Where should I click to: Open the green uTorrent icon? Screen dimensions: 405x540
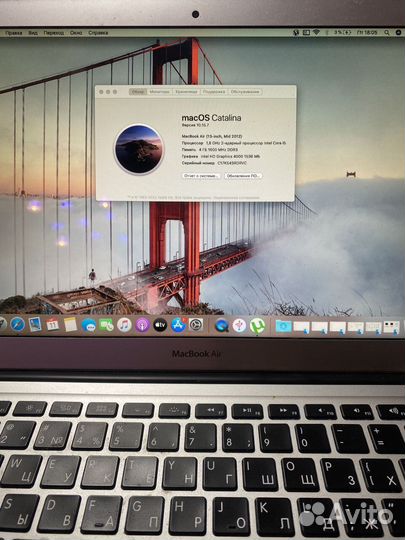pos(257,326)
